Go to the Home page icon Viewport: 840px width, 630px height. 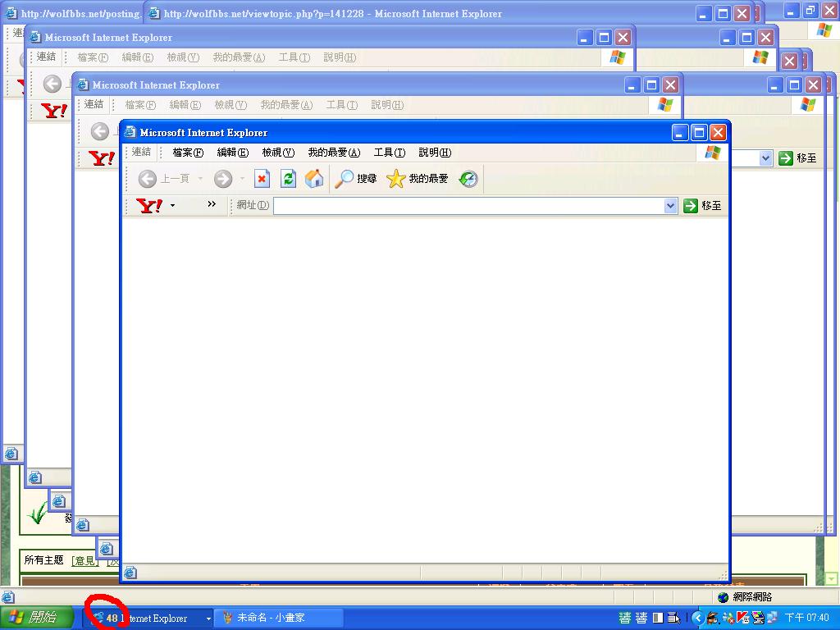(x=313, y=179)
